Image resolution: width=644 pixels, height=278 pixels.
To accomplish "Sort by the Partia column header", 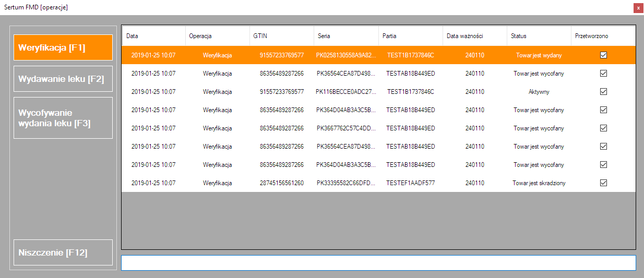I will point(410,36).
